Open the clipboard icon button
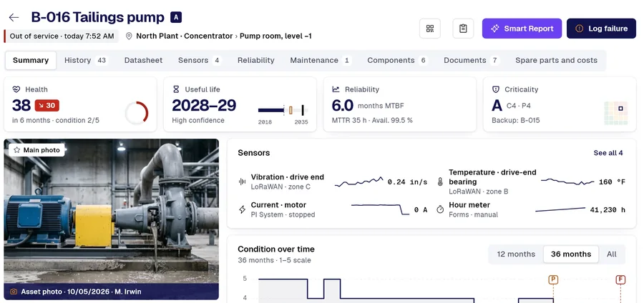 [463, 29]
